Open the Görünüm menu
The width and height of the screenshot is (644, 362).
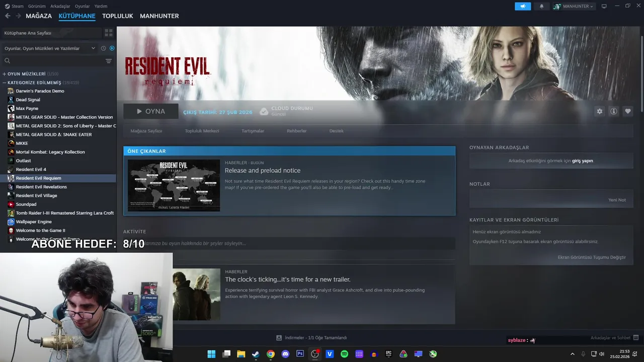tap(37, 7)
